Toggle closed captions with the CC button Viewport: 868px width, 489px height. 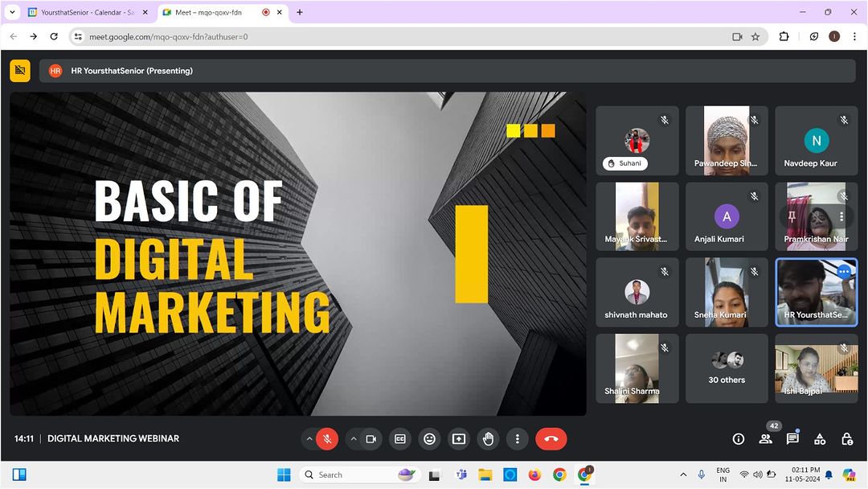399,439
